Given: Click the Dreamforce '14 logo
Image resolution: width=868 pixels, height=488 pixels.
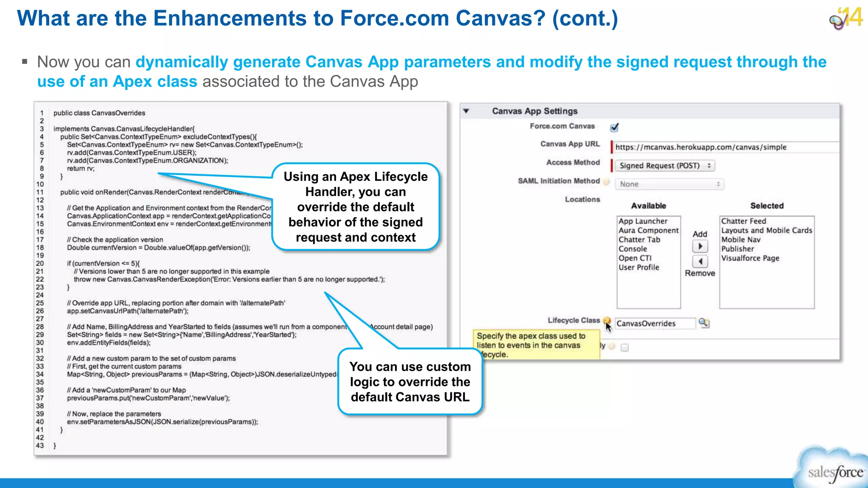Looking at the screenshot, I should tap(846, 19).
